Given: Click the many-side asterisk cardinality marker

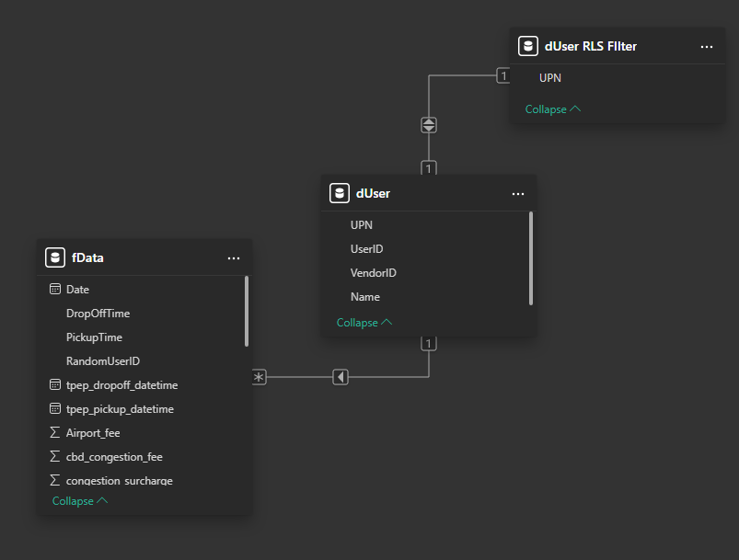Looking at the screenshot, I should point(259,377).
